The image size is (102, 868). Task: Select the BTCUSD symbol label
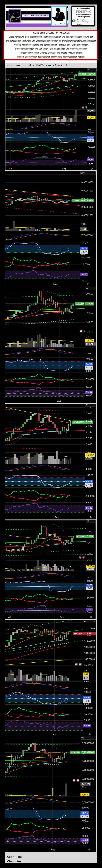click(77, 633)
